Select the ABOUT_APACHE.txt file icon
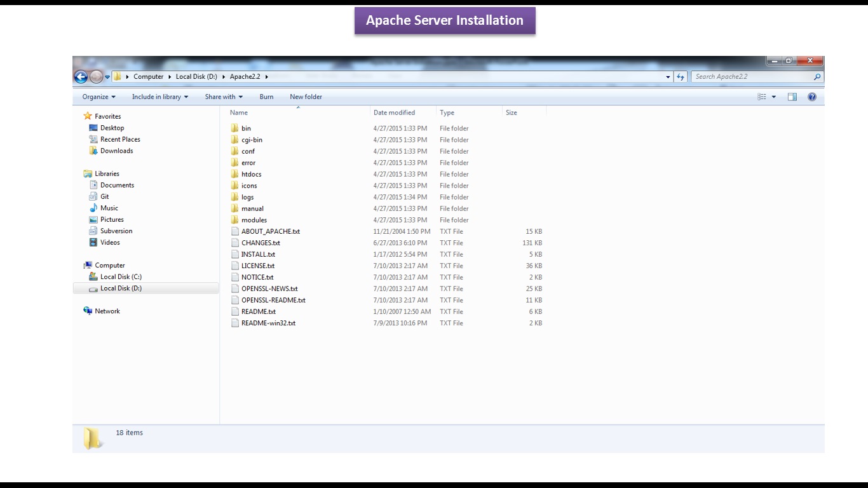The height and width of the screenshot is (488, 868). 235,231
